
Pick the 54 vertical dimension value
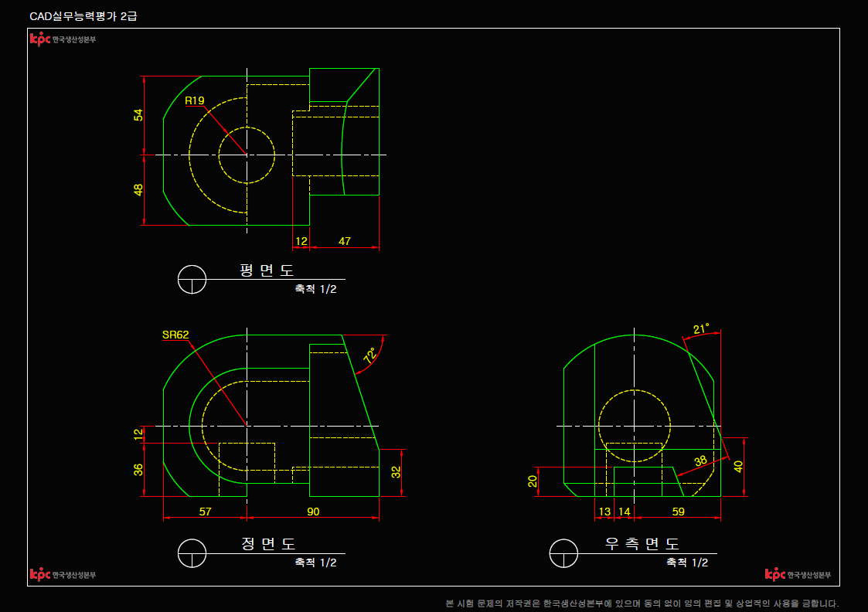[138, 115]
